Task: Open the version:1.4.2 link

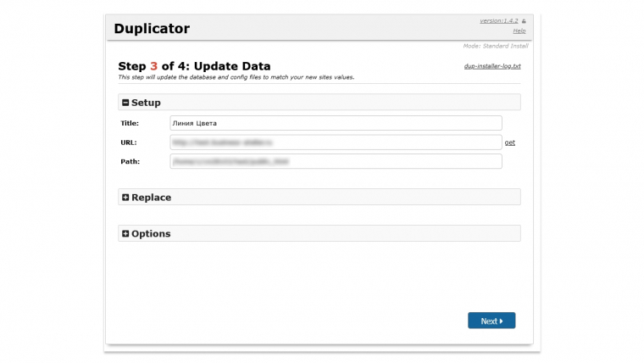Action: (x=498, y=20)
